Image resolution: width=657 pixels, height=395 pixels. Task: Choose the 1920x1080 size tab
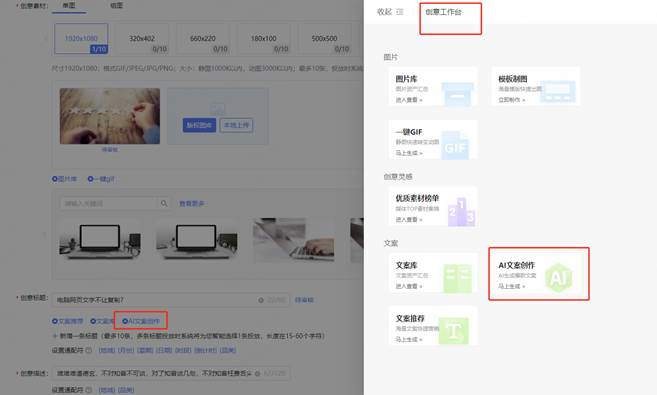point(81,39)
